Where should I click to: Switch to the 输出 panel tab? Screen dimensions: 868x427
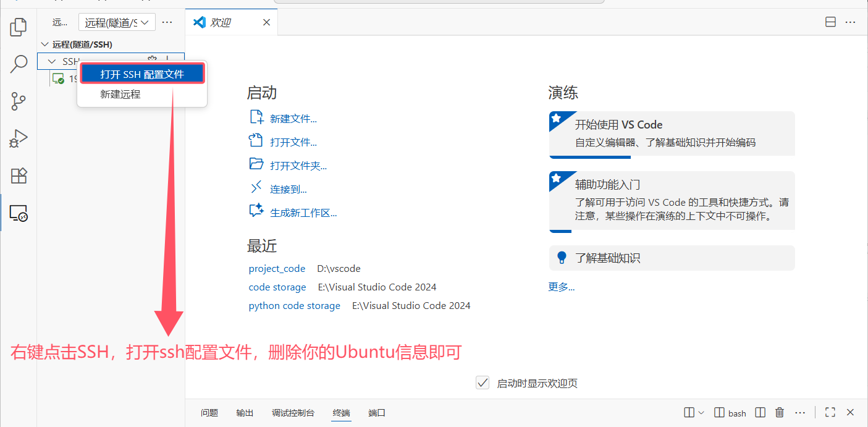[245, 412]
